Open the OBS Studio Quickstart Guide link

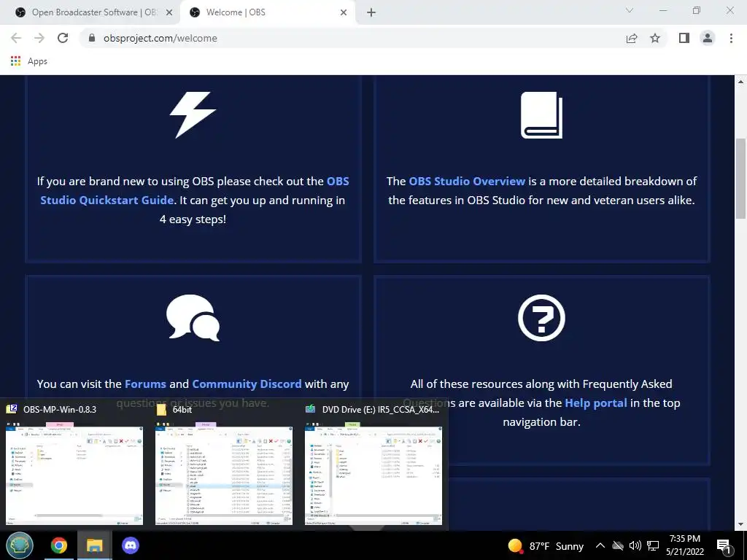[194, 190]
